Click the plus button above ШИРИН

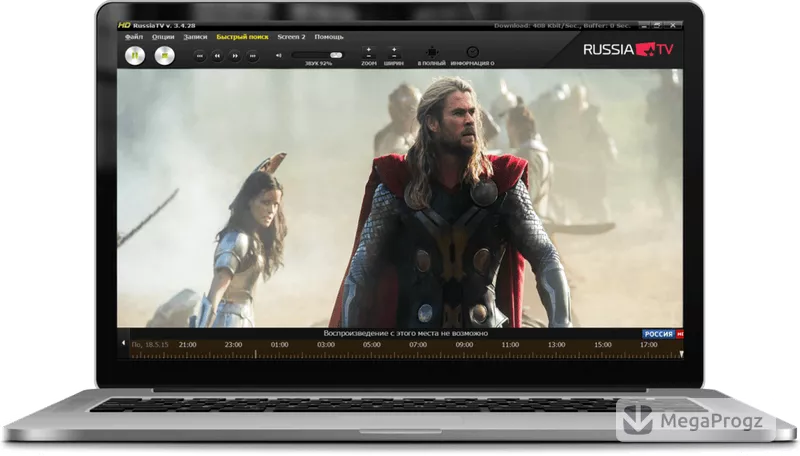coord(394,49)
